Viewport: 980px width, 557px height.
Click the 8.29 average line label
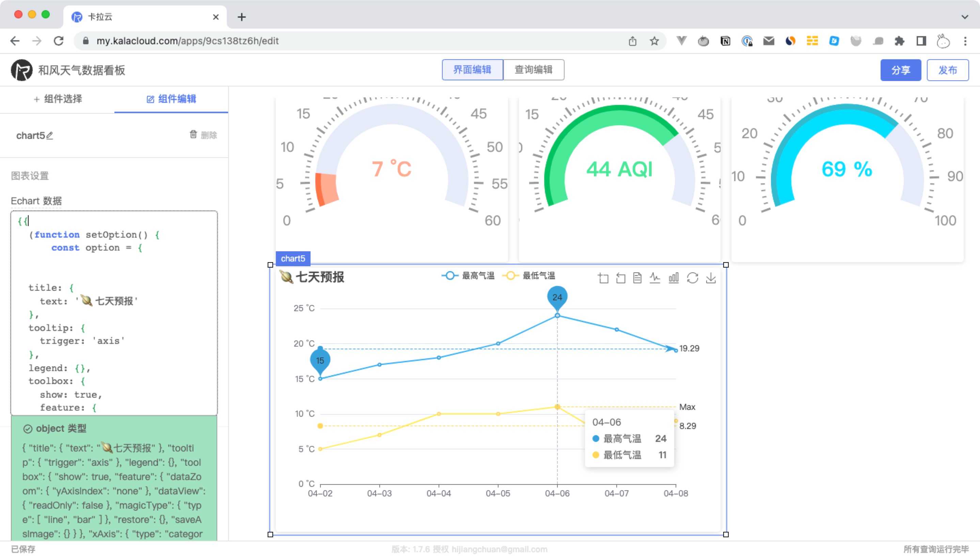[x=687, y=426]
